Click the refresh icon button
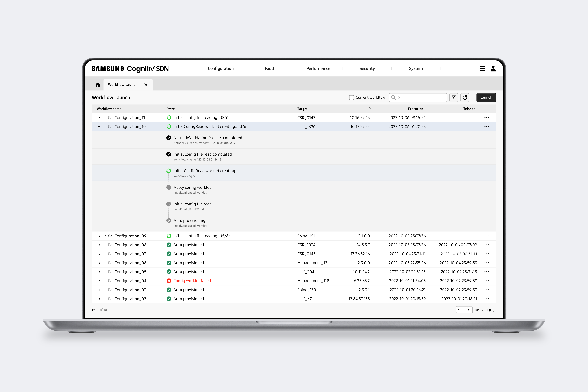 [x=464, y=98]
